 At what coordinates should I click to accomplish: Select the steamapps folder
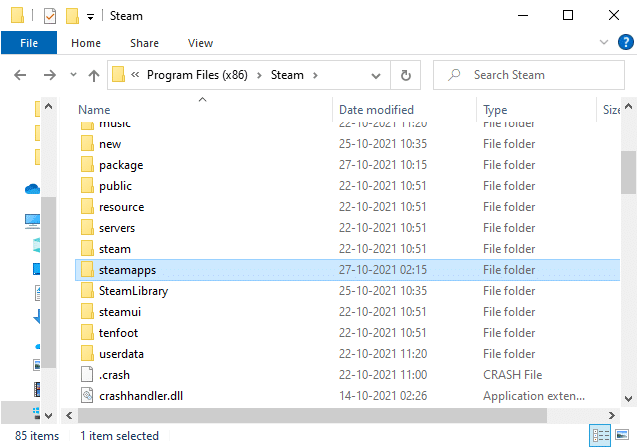click(348, 270)
